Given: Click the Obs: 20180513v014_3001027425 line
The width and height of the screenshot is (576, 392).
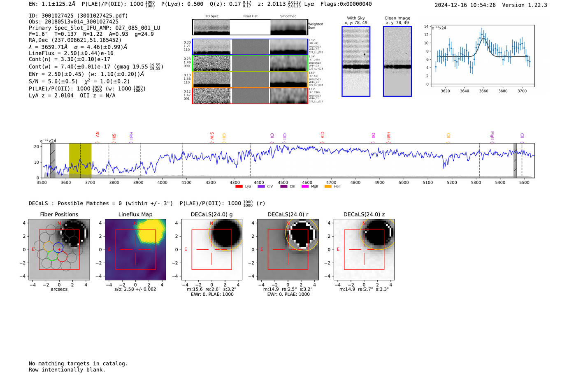Looking at the screenshot, I should 74,22.
